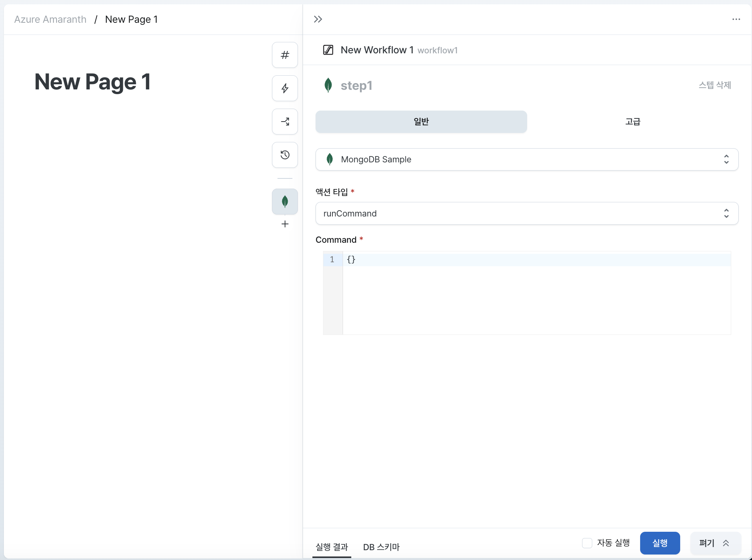Click New Page 1 breadcrumb
The image size is (752, 560).
pyautogui.click(x=131, y=19)
